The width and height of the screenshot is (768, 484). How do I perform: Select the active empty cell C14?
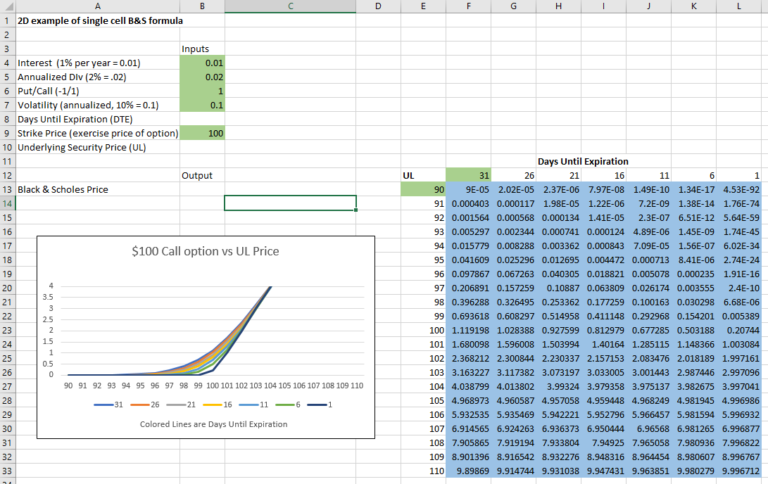point(290,203)
